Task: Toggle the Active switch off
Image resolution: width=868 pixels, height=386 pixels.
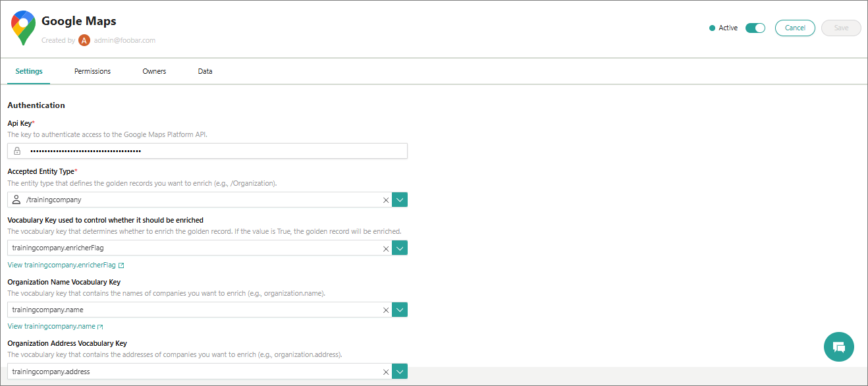Action: coord(755,28)
